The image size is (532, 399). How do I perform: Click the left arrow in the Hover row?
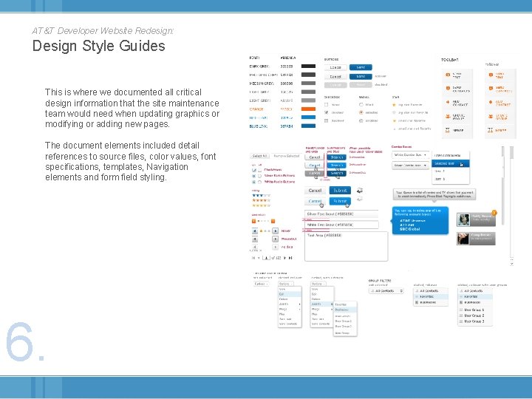(255, 231)
